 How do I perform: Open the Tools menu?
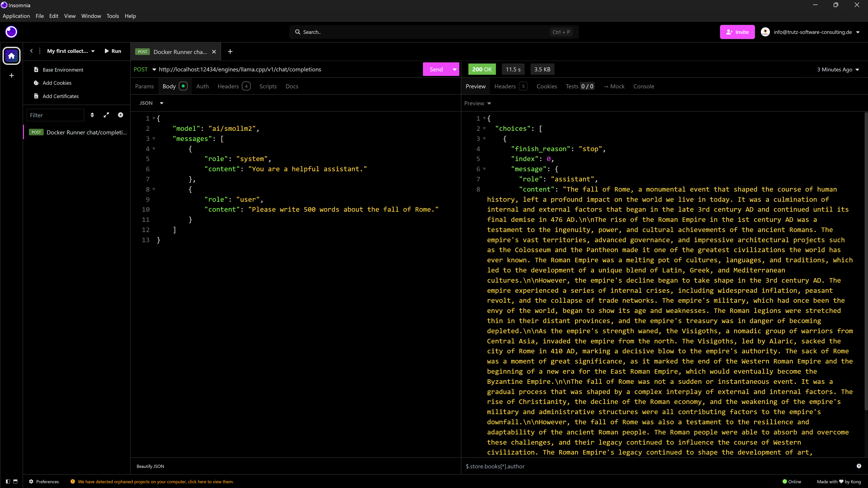113,16
